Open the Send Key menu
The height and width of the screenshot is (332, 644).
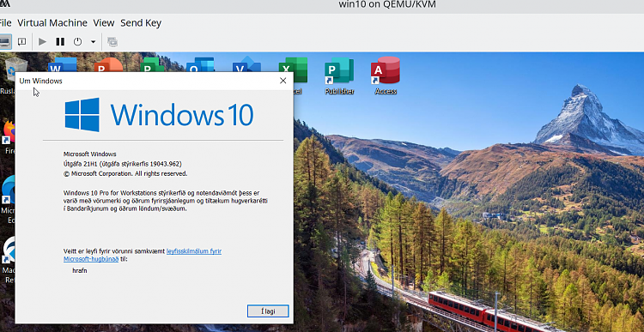[x=141, y=23]
